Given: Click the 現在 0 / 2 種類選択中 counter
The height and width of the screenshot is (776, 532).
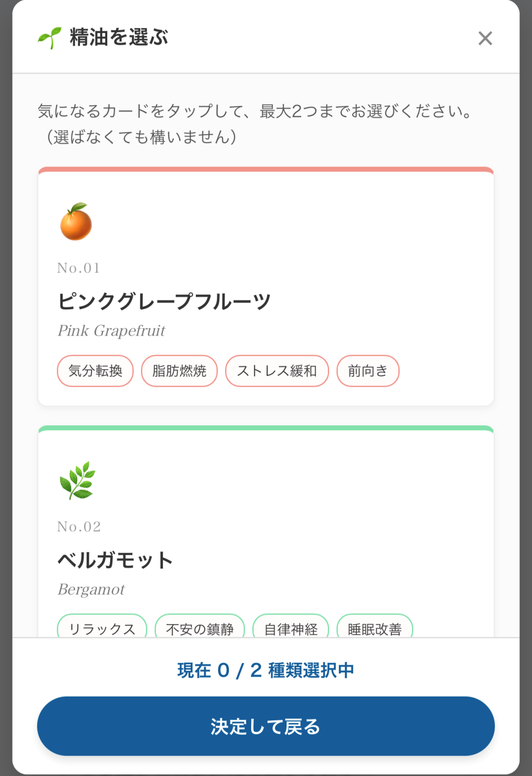Looking at the screenshot, I should tap(266, 670).
